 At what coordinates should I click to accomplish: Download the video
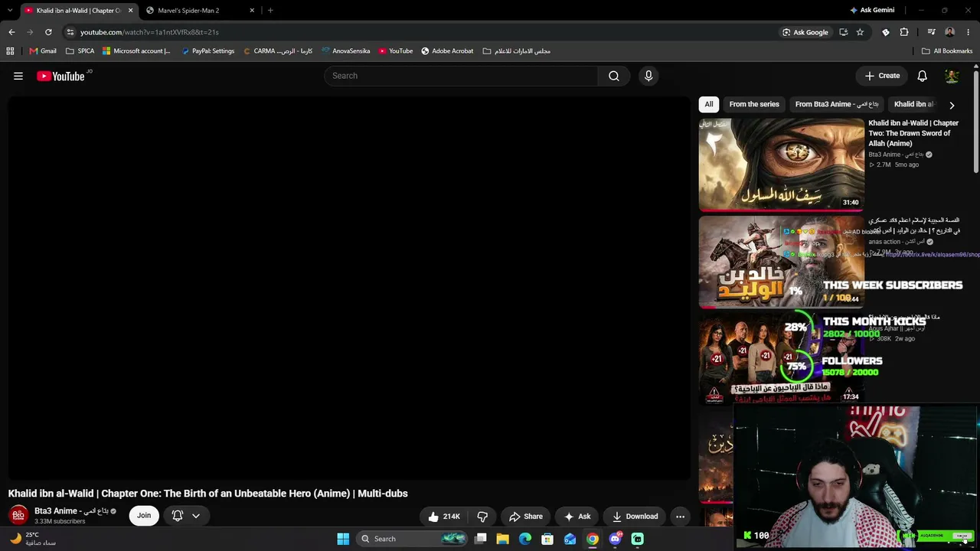click(635, 517)
